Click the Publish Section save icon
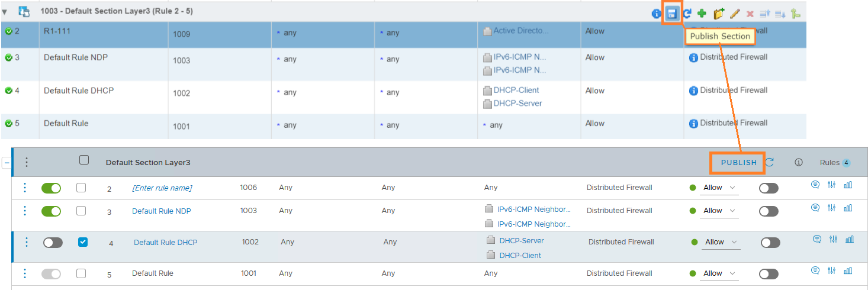This screenshot has width=868, height=290. [x=672, y=14]
